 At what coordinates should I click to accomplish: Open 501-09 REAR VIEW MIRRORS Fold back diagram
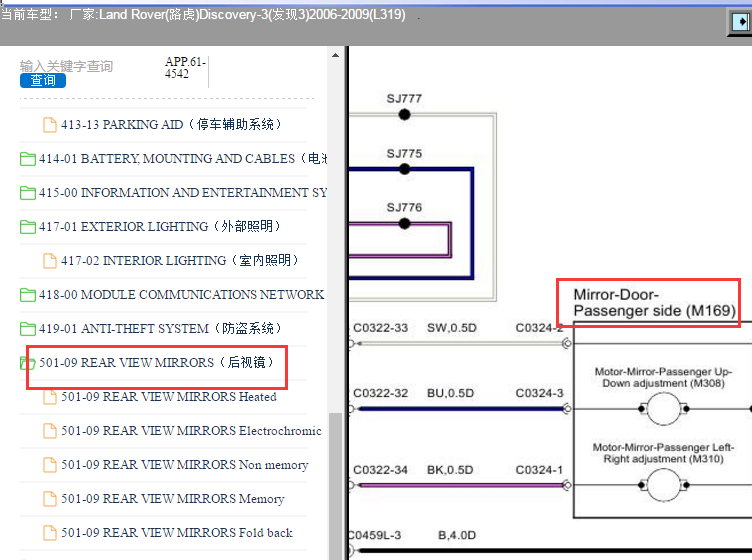(177, 533)
